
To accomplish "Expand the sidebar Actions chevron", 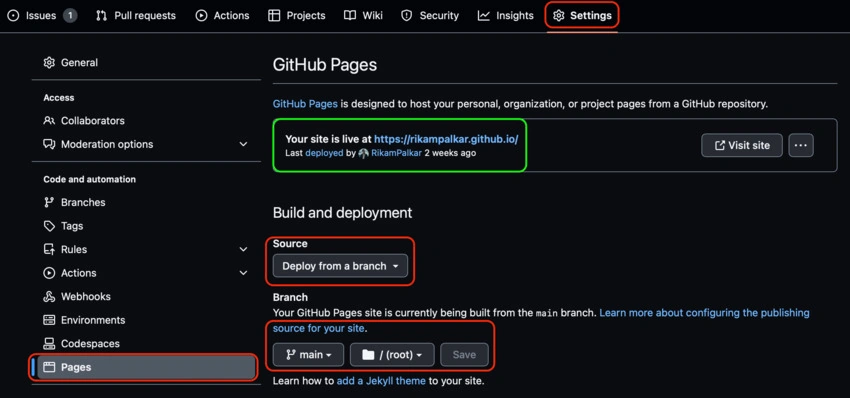I will pyautogui.click(x=243, y=273).
